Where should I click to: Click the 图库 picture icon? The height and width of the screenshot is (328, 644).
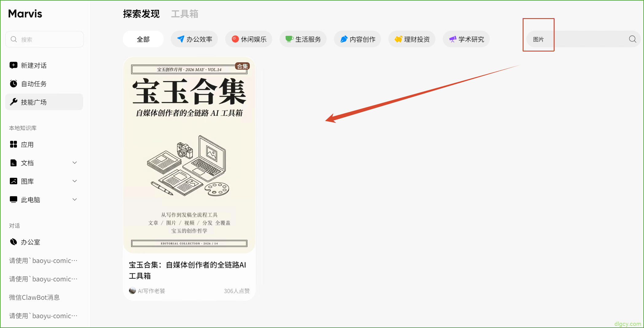(x=14, y=181)
